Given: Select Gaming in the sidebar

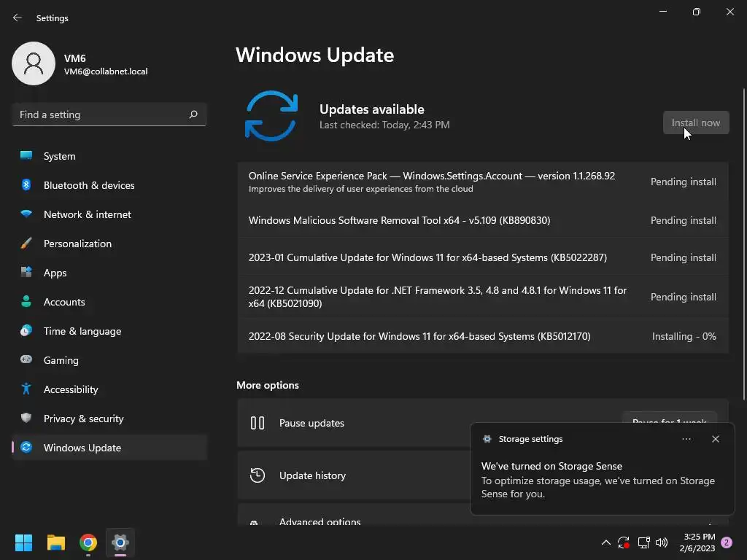Looking at the screenshot, I should 109,360.
